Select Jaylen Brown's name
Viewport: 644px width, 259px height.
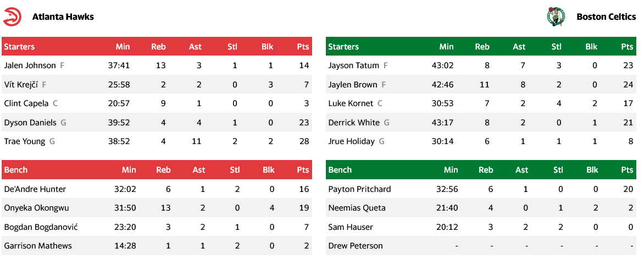tap(352, 85)
